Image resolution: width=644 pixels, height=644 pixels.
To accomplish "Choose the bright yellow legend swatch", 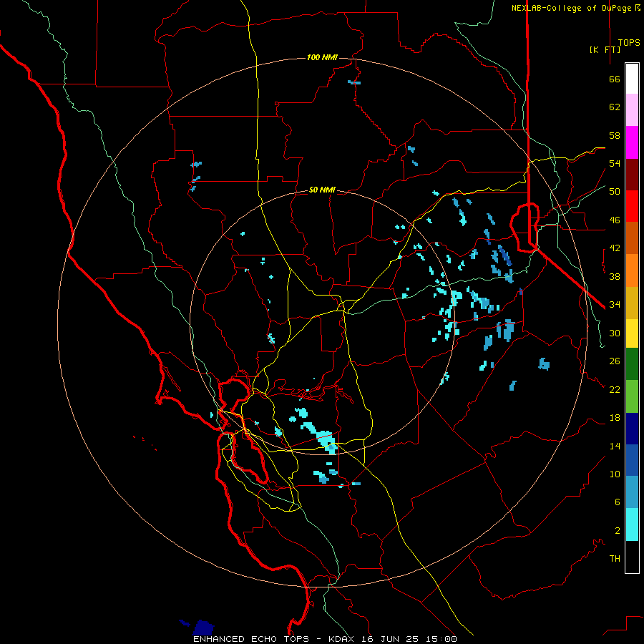I will point(632,333).
